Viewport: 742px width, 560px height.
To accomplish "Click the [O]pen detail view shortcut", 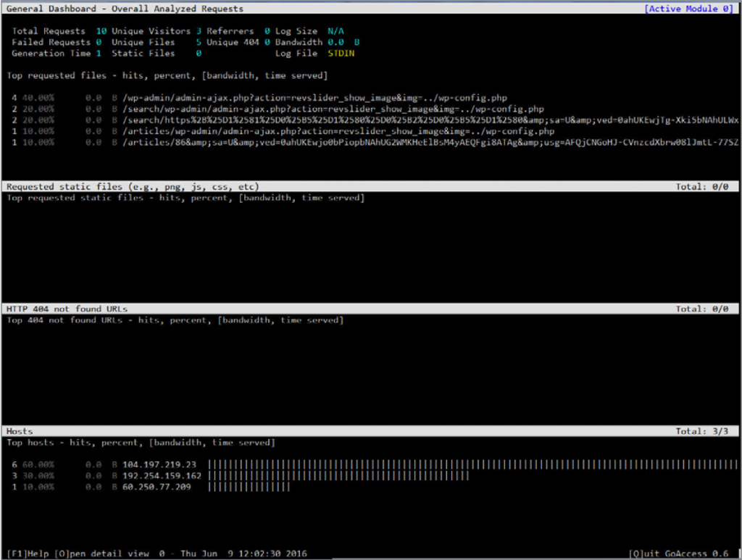I will pyautogui.click(x=101, y=554).
